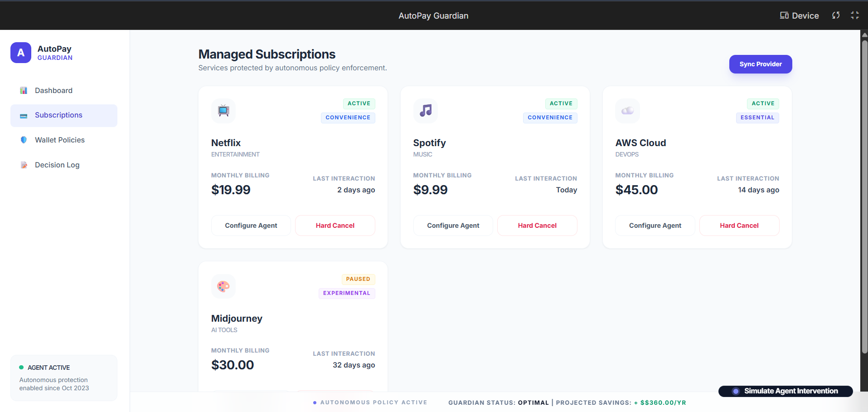Open the Dashboard page
The image size is (868, 412).
coord(64,91)
